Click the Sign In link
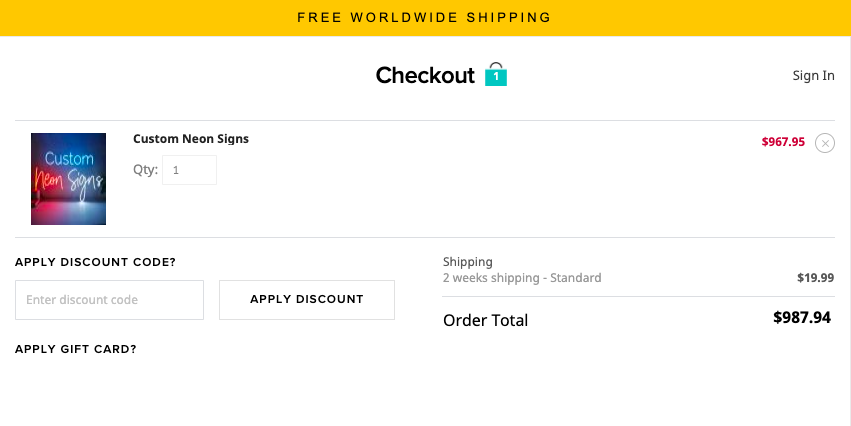The image size is (851, 426). (x=813, y=75)
